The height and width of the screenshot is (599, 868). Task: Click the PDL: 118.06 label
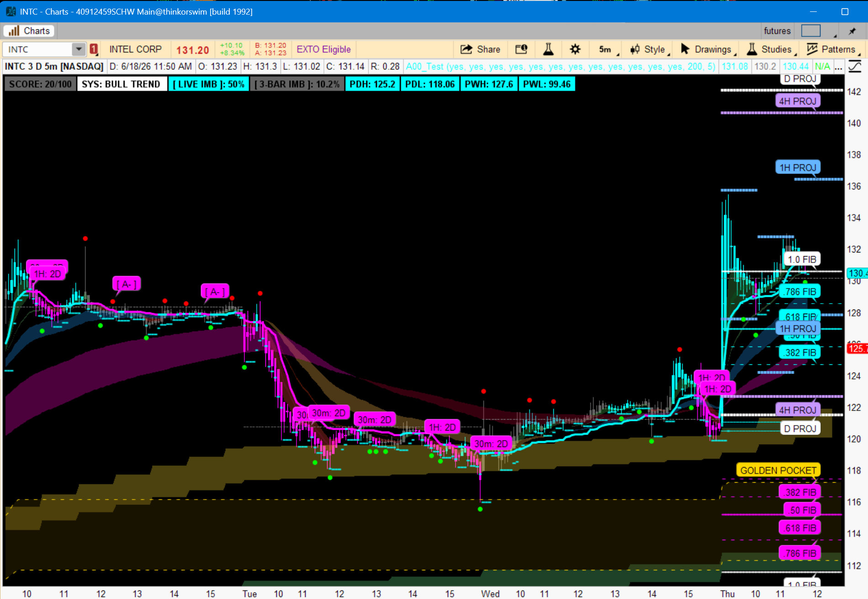tap(430, 84)
